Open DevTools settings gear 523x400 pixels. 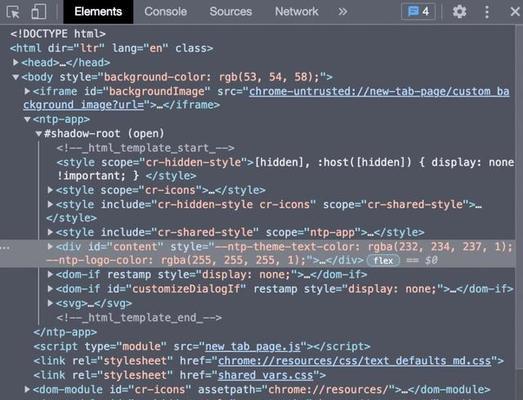[459, 12]
